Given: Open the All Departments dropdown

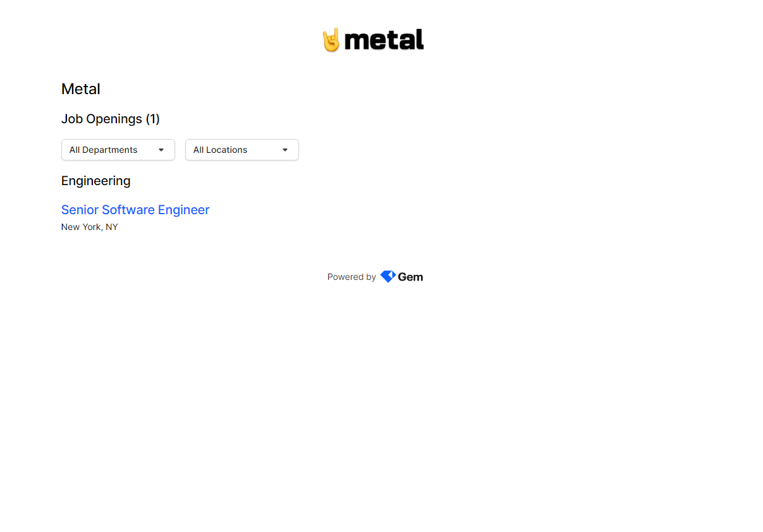Looking at the screenshot, I should tap(118, 150).
